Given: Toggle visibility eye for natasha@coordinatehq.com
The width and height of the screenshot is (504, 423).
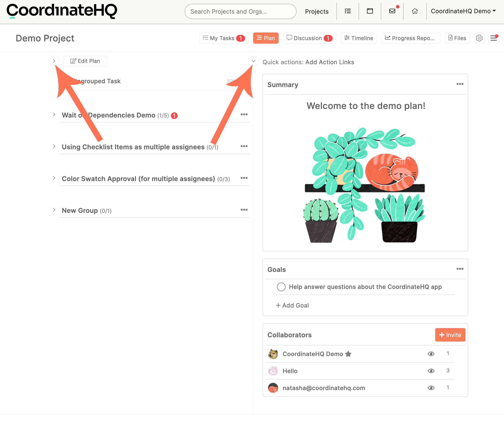Looking at the screenshot, I should 431,388.
